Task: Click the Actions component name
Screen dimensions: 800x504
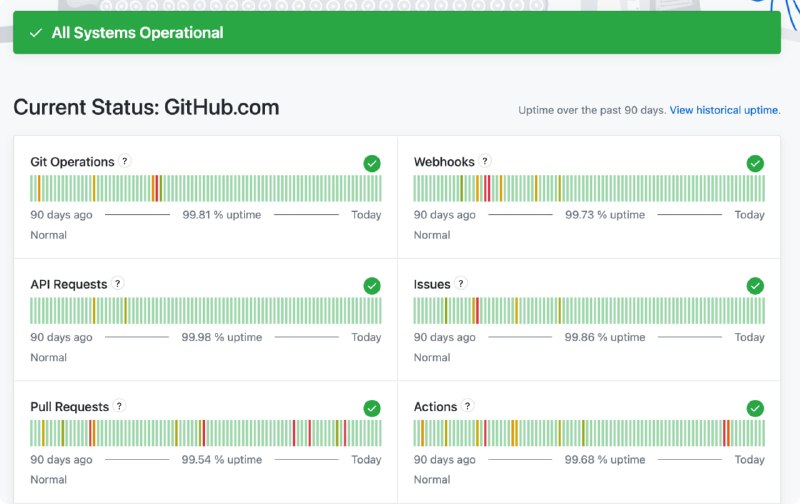Action: coord(435,407)
